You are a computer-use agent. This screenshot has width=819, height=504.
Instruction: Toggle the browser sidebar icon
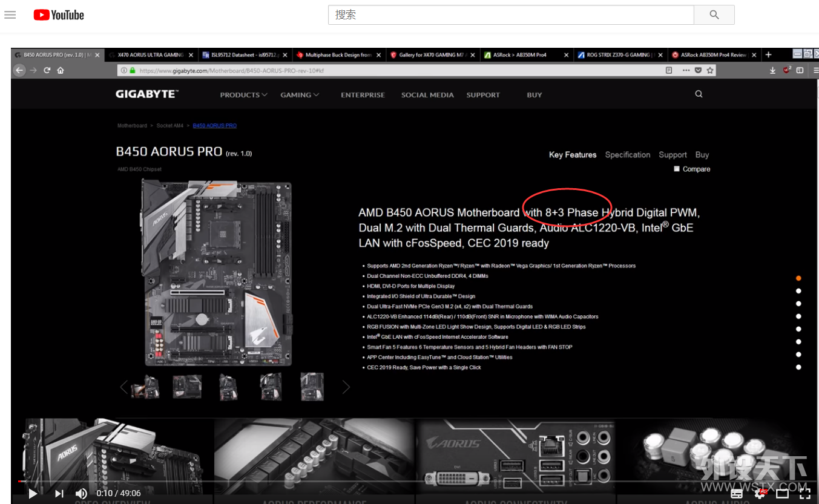click(800, 70)
